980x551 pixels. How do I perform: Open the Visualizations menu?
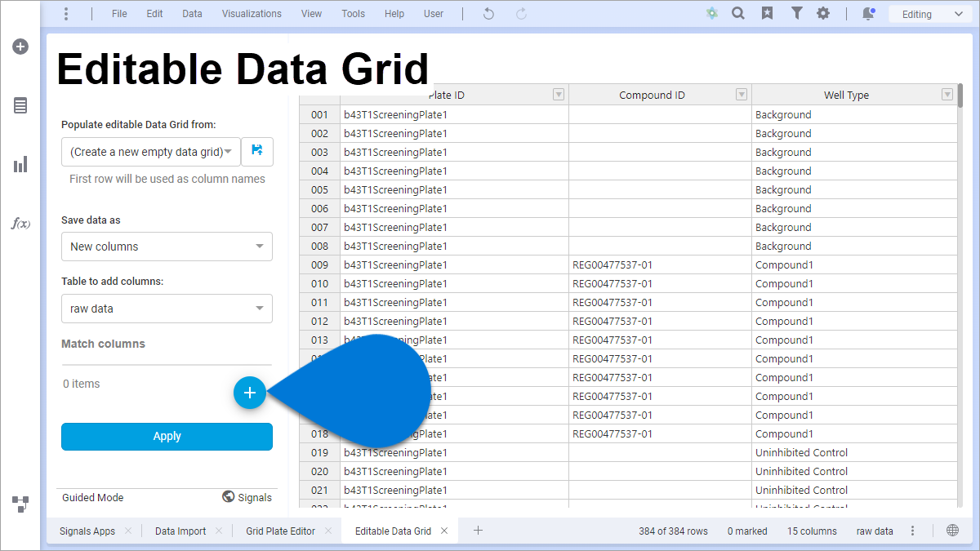(252, 14)
